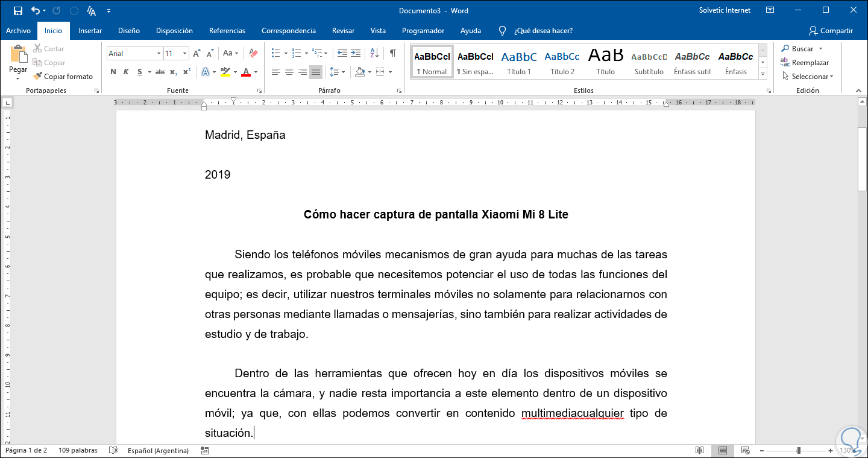
Task: Open the Párrafo dialog launcher
Action: pos(399,91)
